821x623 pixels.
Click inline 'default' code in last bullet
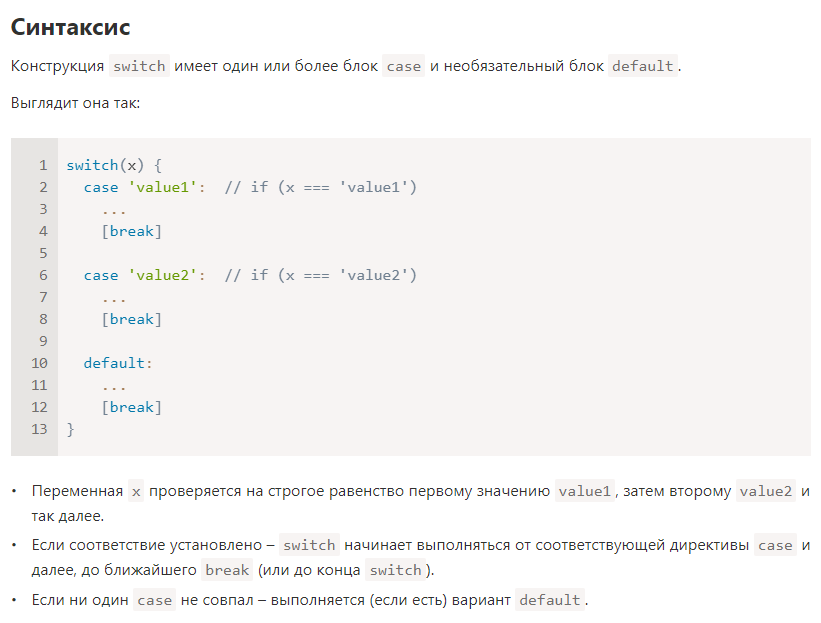pos(549,601)
